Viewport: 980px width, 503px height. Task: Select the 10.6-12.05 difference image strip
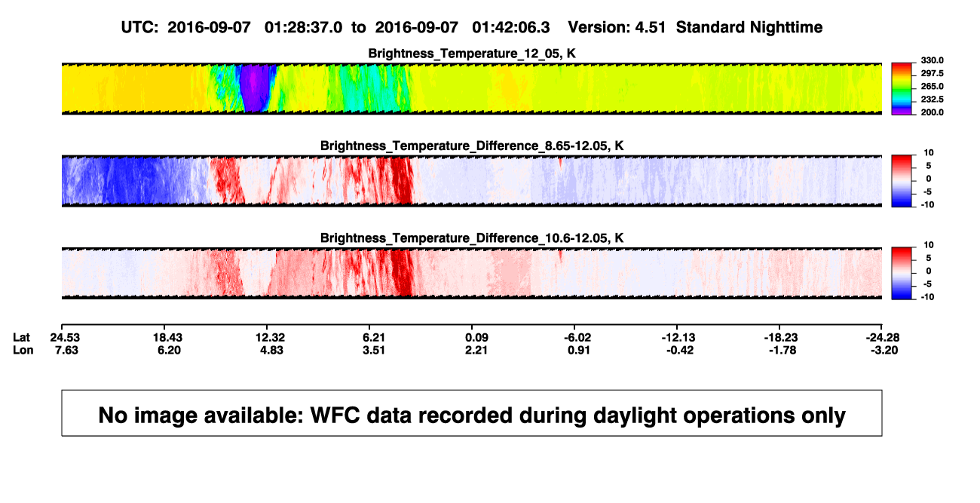pyautogui.click(x=471, y=273)
